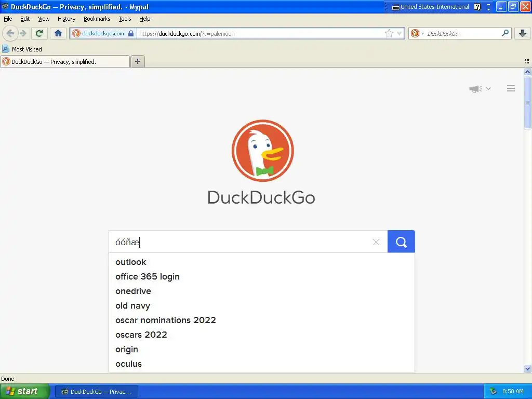Open the home page via house icon

tap(58, 33)
